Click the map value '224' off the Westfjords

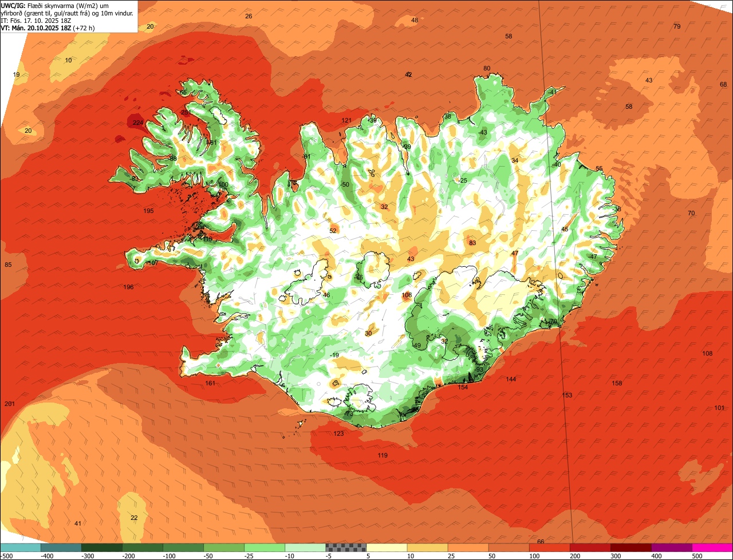click(x=138, y=123)
